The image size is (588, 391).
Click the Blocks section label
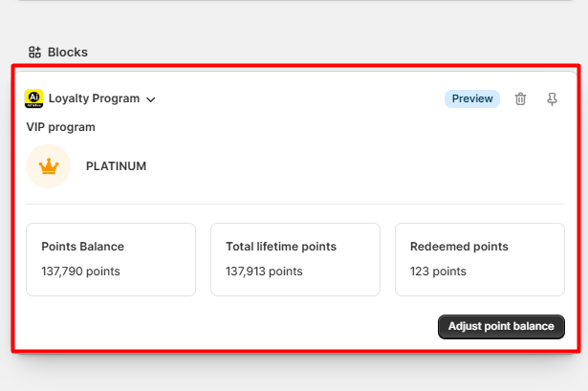67,53
